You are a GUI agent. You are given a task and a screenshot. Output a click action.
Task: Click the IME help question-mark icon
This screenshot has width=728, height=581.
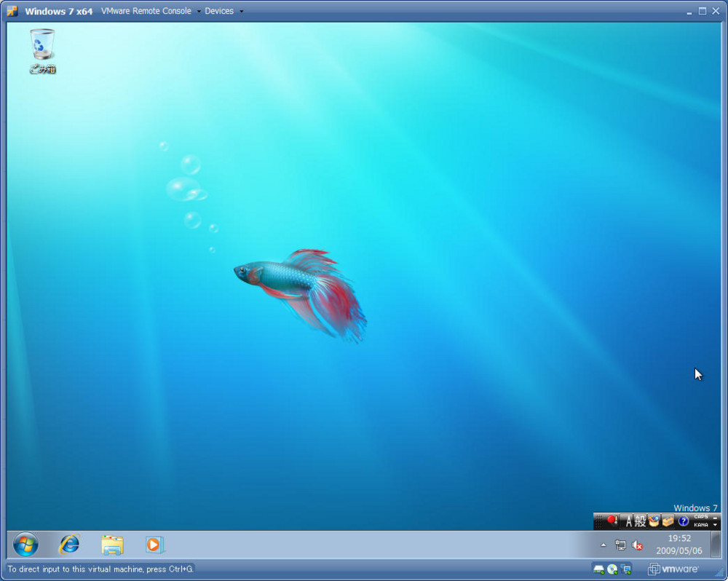click(x=684, y=521)
